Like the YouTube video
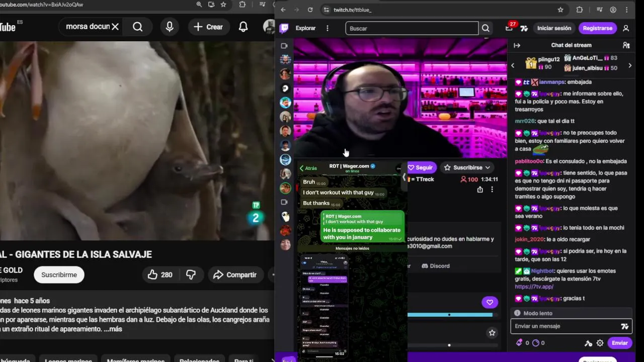The height and width of the screenshot is (362, 644). click(x=160, y=275)
